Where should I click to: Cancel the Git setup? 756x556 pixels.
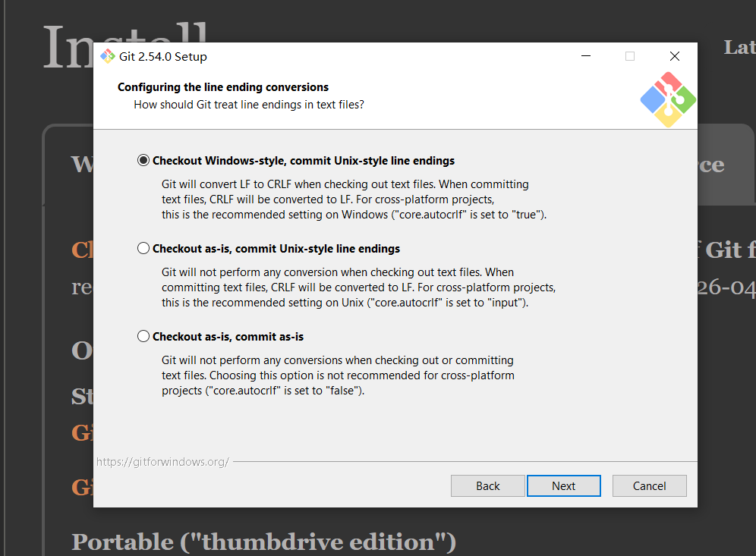(x=649, y=485)
